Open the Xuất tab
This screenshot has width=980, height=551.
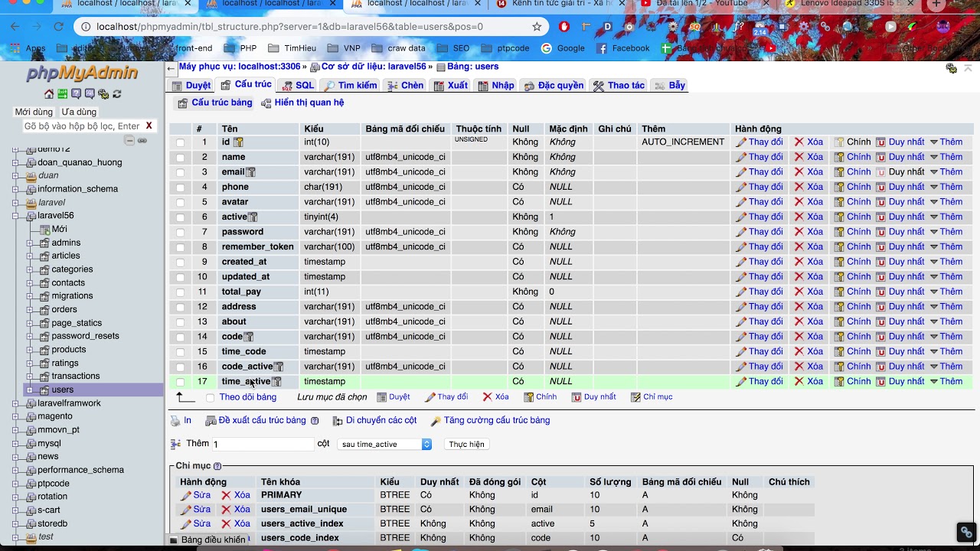(x=450, y=85)
